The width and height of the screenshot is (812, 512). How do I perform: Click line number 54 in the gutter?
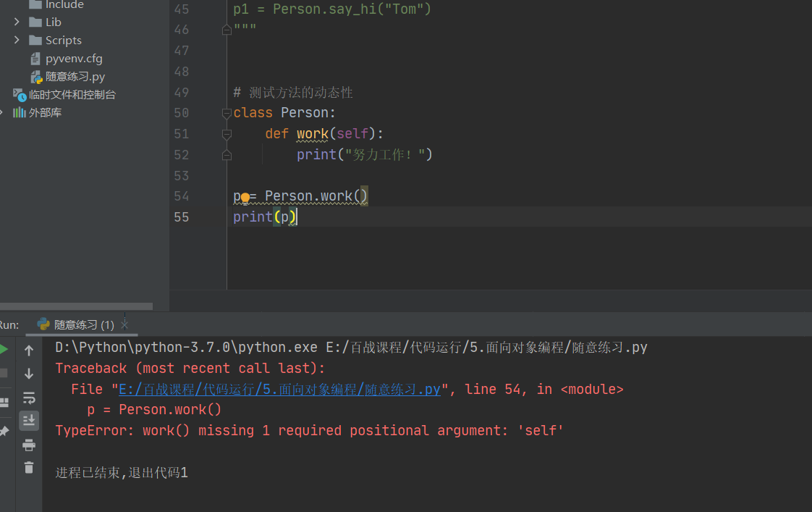point(181,196)
